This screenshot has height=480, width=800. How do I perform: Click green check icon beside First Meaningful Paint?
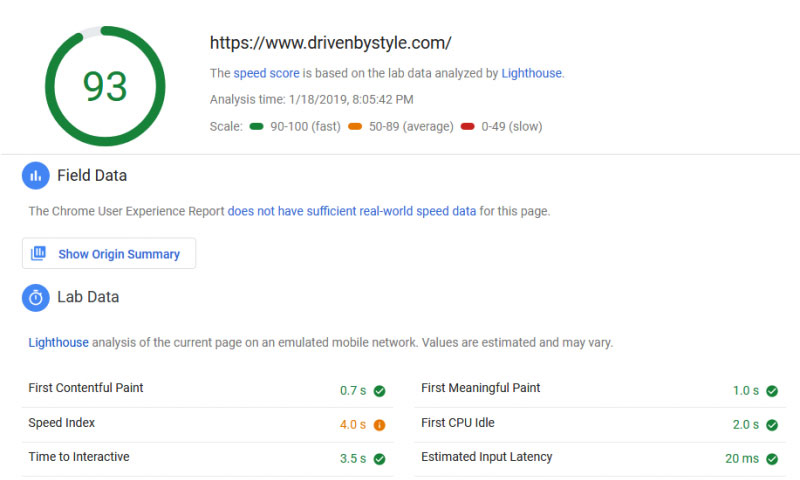772,391
